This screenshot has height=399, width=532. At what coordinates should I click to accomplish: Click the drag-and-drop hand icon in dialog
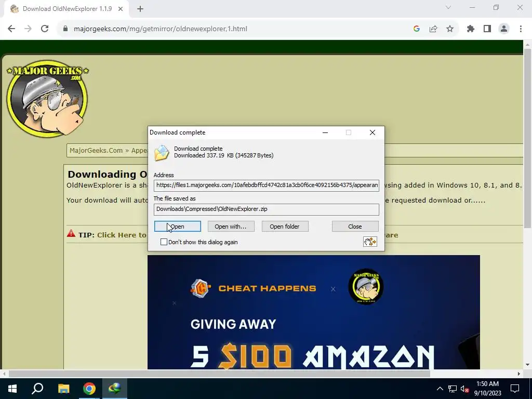(x=370, y=242)
